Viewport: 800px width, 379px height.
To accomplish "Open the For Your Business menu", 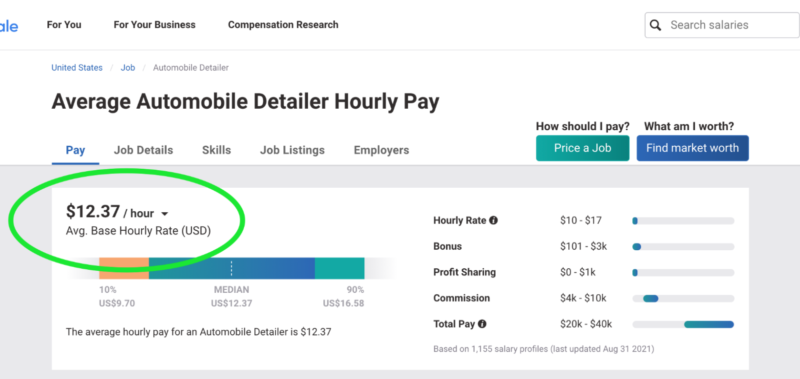I will point(155,24).
